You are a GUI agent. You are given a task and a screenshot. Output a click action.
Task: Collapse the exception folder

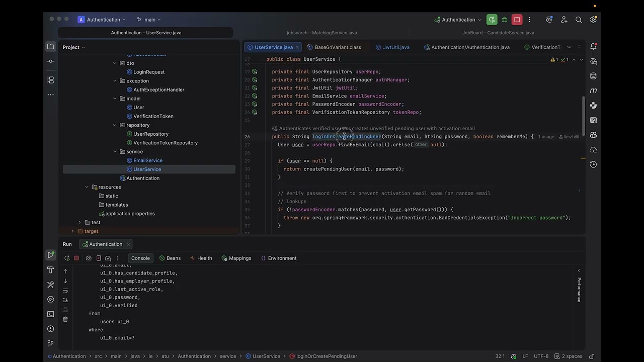(115, 81)
